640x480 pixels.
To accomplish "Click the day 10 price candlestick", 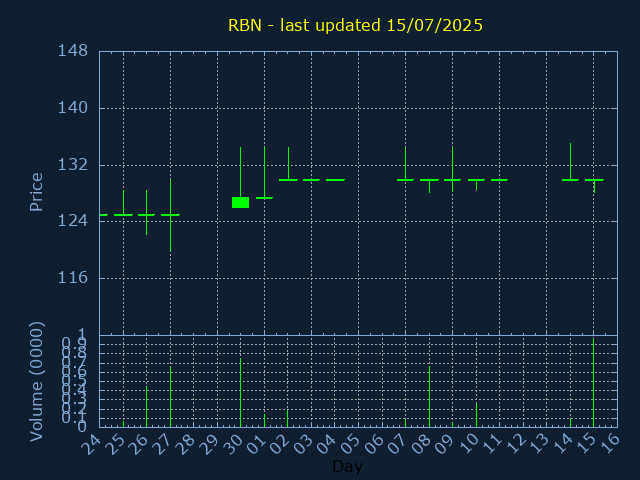I will tap(476, 184).
